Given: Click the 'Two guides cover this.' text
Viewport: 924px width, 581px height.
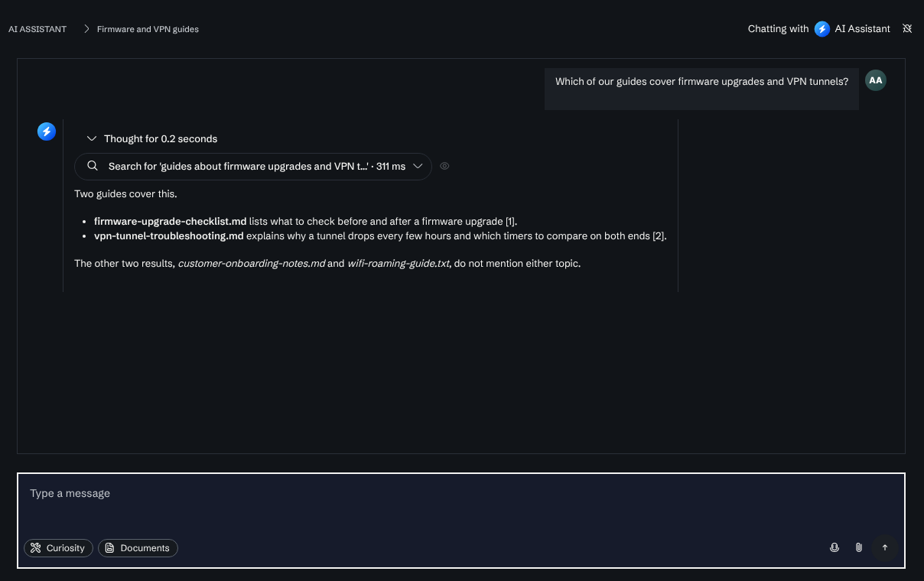Looking at the screenshot, I should 125,193.
